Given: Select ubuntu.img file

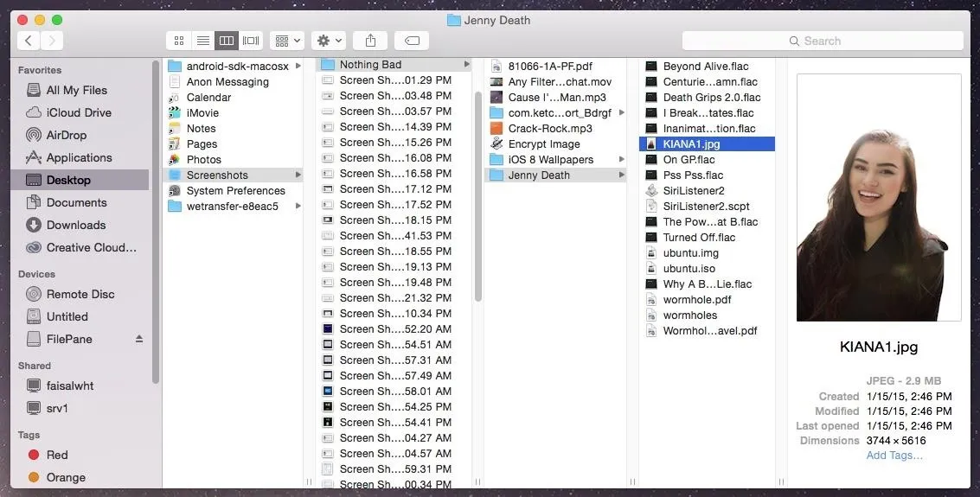Looking at the screenshot, I should click(707, 253).
